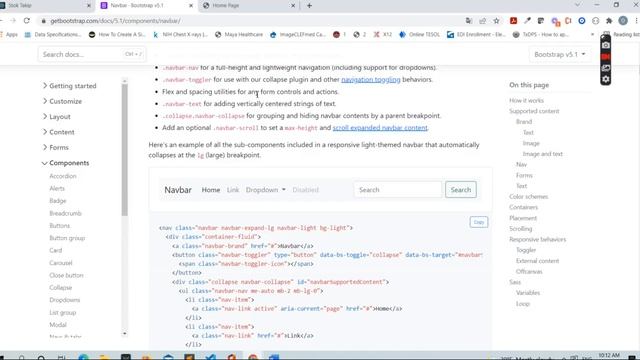The image size is (640, 360).
Task: Open the Extensions puzzle piece menu
Action: pos(609,21)
